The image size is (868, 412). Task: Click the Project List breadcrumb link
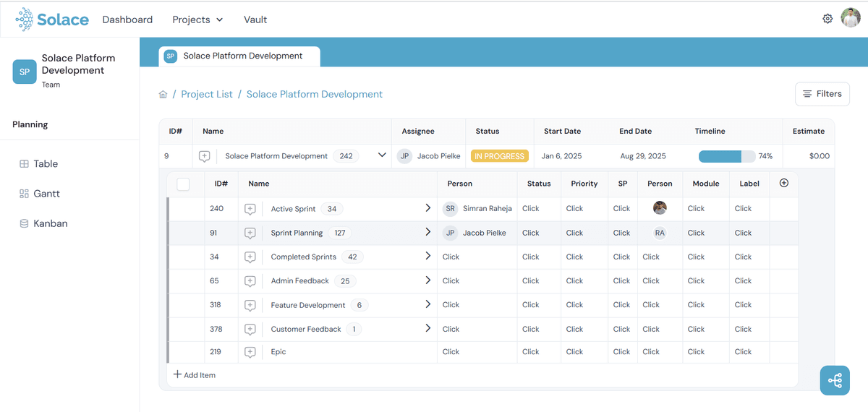click(x=207, y=95)
